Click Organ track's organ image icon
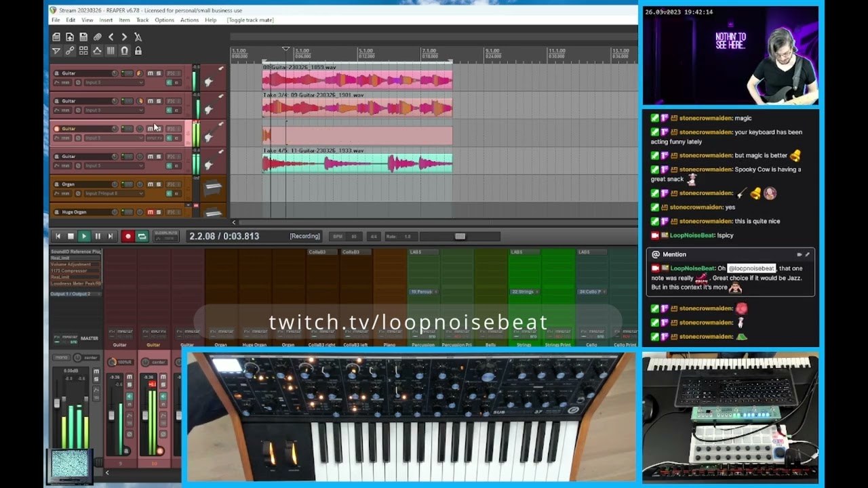The image size is (868, 488). (x=213, y=188)
